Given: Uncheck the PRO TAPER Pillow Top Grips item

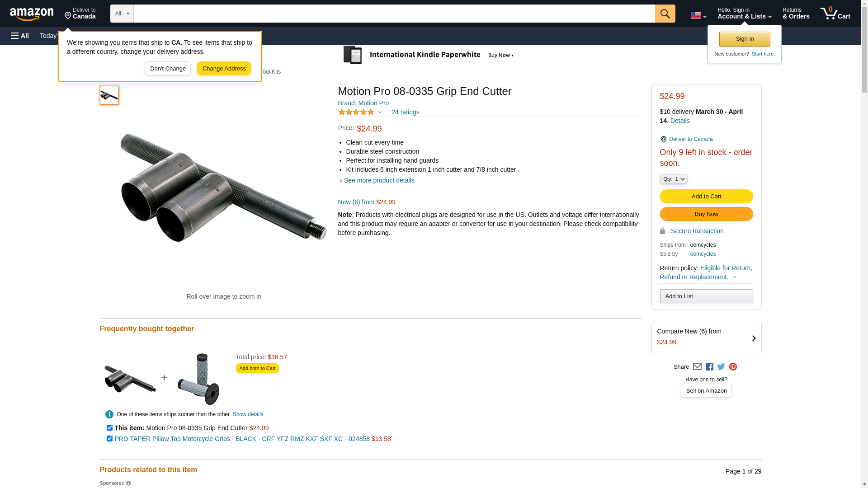Looking at the screenshot, I should tap(109, 438).
